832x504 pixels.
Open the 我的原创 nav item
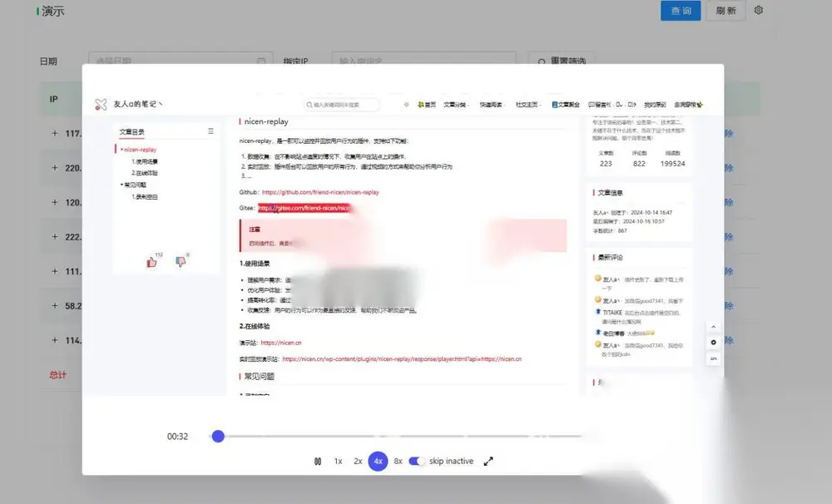pyautogui.click(x=655, y=105)
